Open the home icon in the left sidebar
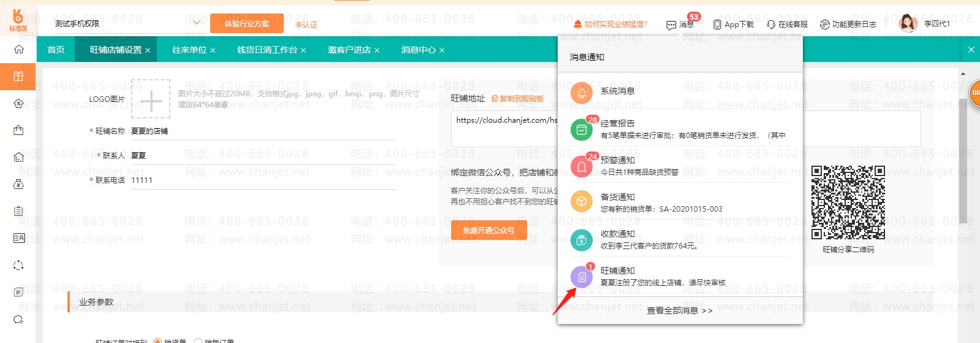Screen dimensions: 980x343 pyautogui.click(x=18, y=49)
